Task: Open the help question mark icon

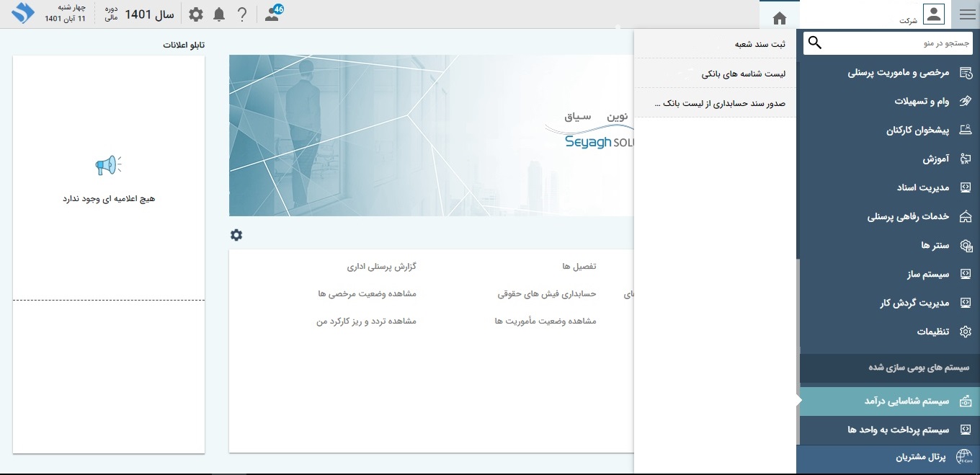Action: point(242,14)
